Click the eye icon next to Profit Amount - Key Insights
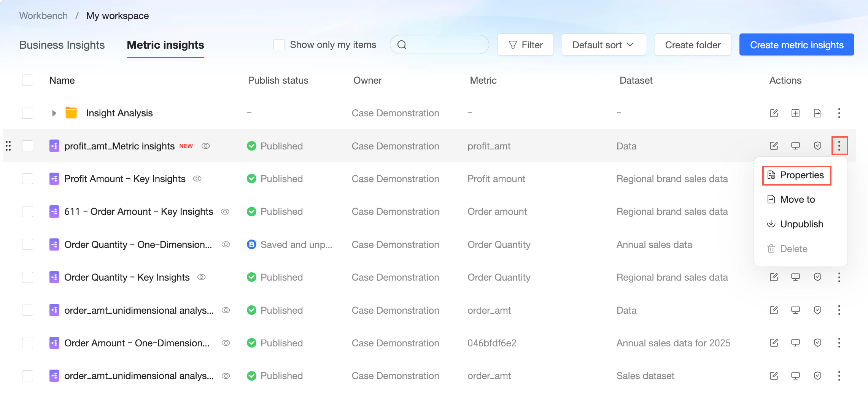The width and height of the screenshot is (868, 400). pos(197,179)
